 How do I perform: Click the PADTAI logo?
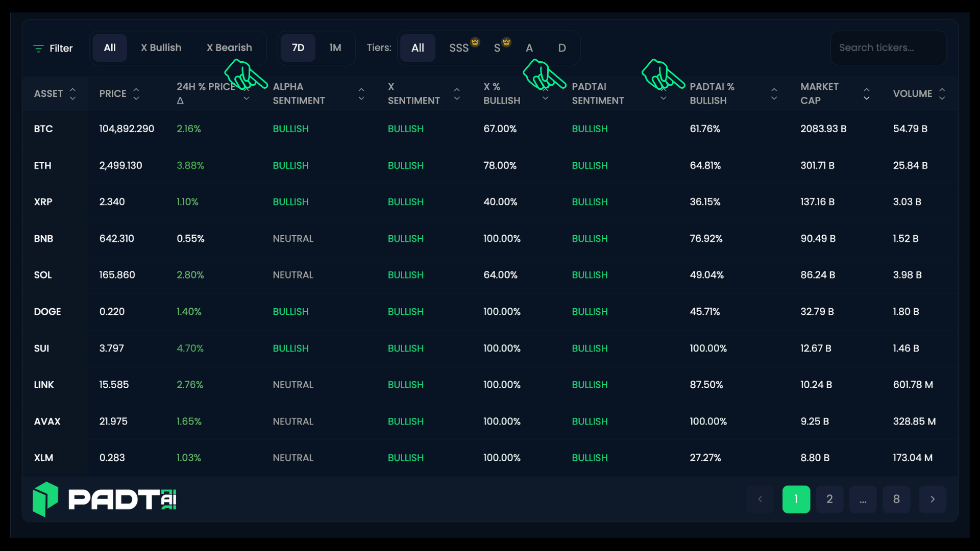105,499
